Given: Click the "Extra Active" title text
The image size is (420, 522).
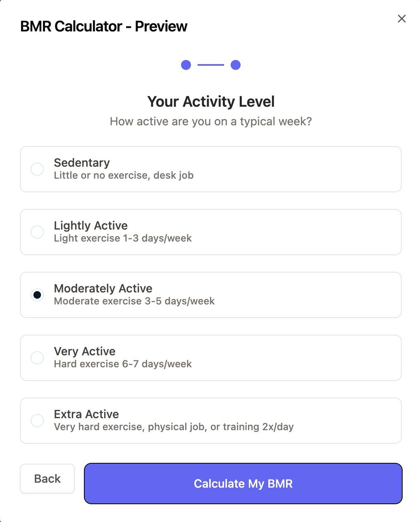Looking at the screenshot, I should coord(86,414).
